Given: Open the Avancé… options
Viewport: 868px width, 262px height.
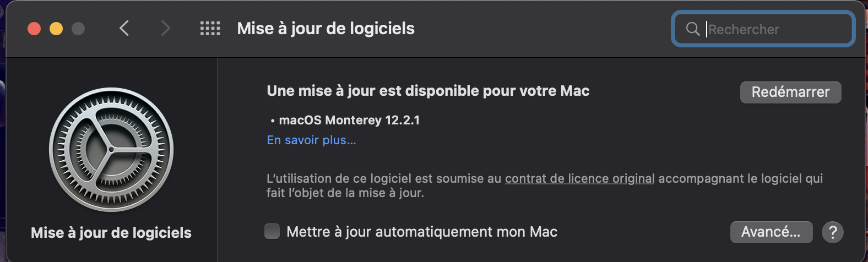Looking at the screenshot, I should (x=771, y=232).
